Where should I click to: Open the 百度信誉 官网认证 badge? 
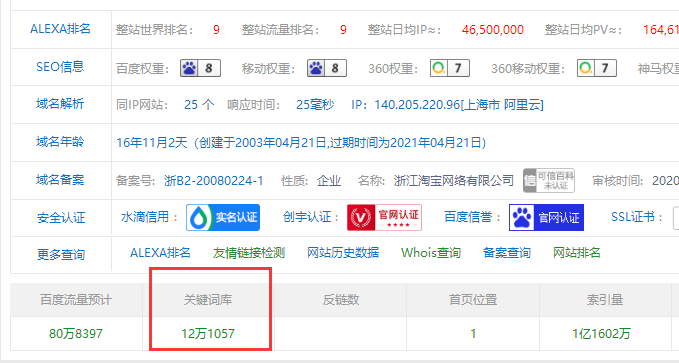[546, 217]
